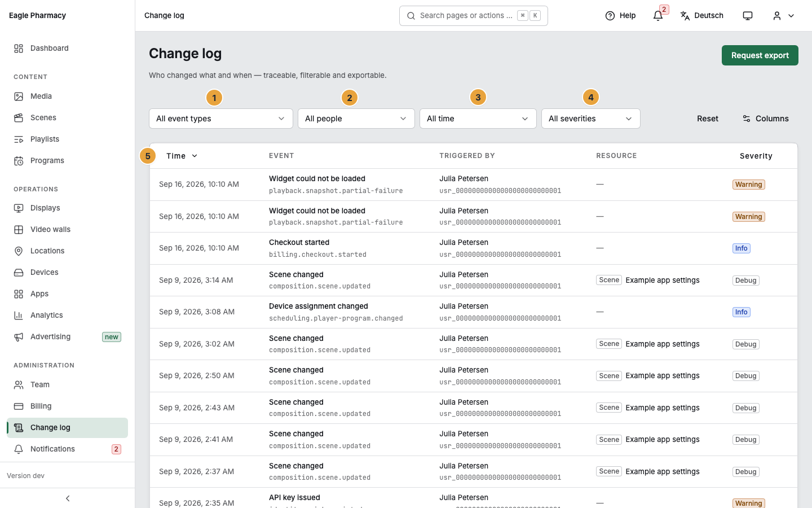Sort by the Time column header
812x508 pixels.
182,156
